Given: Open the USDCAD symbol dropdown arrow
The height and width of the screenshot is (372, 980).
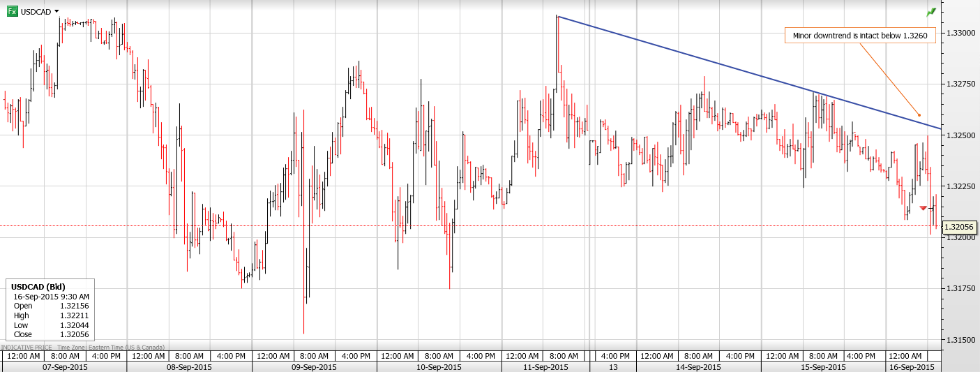Looking at the screenshot, I should [56, 12].
